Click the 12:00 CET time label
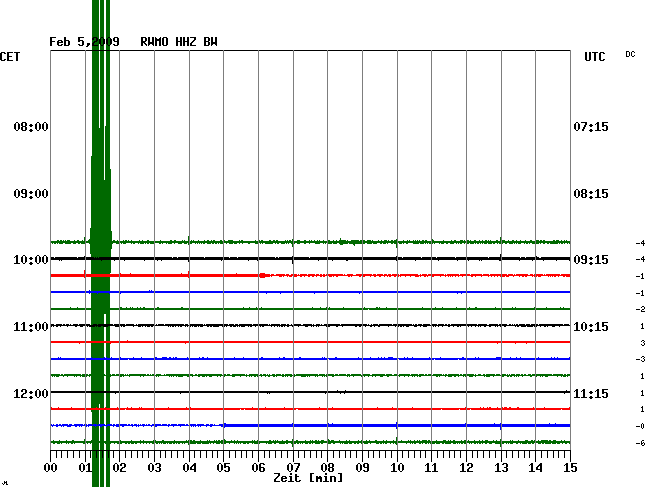This screenshot has width=650, height=494. point(31,393)
